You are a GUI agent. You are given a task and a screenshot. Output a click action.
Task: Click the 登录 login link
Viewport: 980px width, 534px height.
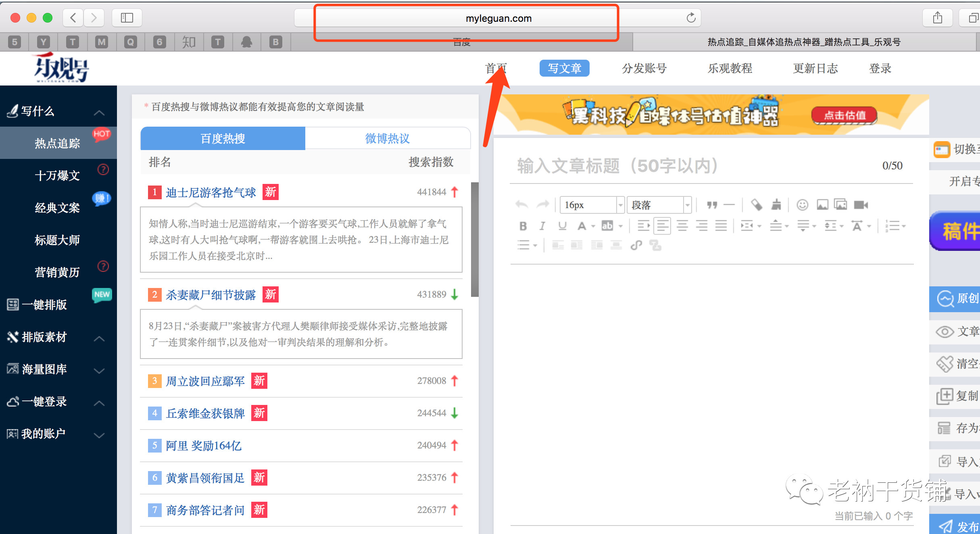880,68
